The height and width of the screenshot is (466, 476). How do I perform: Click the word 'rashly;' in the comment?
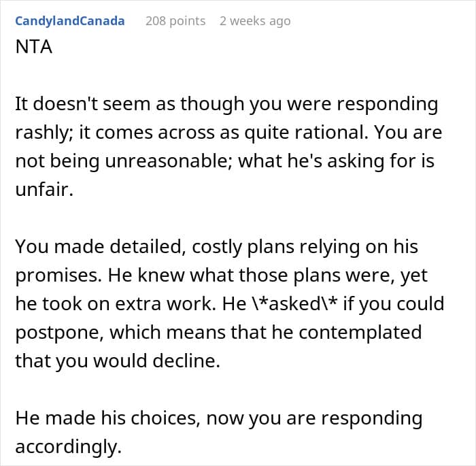[x=44, y=131]
